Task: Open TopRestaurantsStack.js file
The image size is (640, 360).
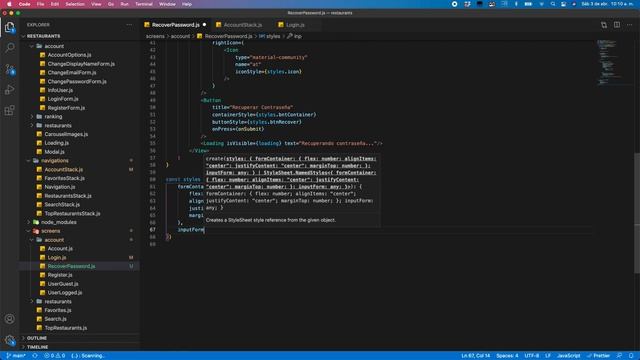Action: [72, 213]
